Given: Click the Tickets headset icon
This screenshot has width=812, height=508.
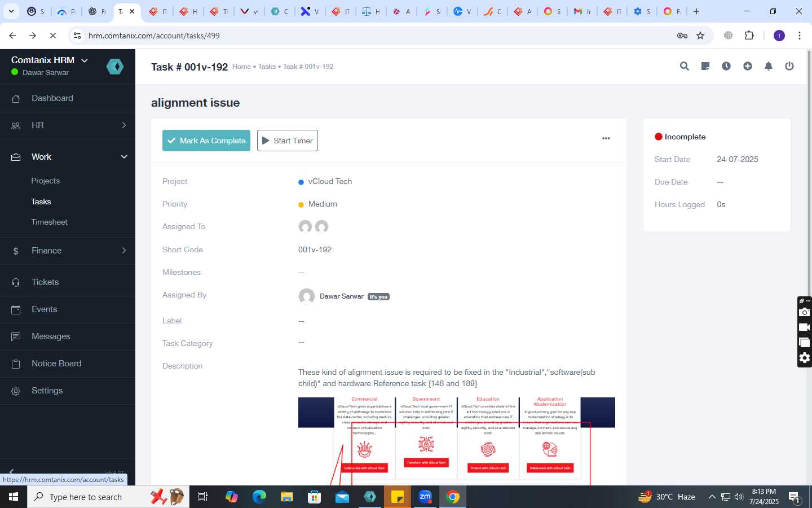Looking at the screenshot, I should pos(16,282).
